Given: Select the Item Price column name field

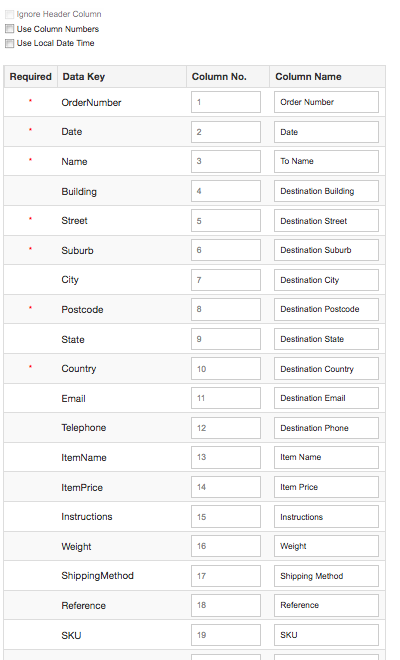Looking at the screenshot, I should (326, 487).
